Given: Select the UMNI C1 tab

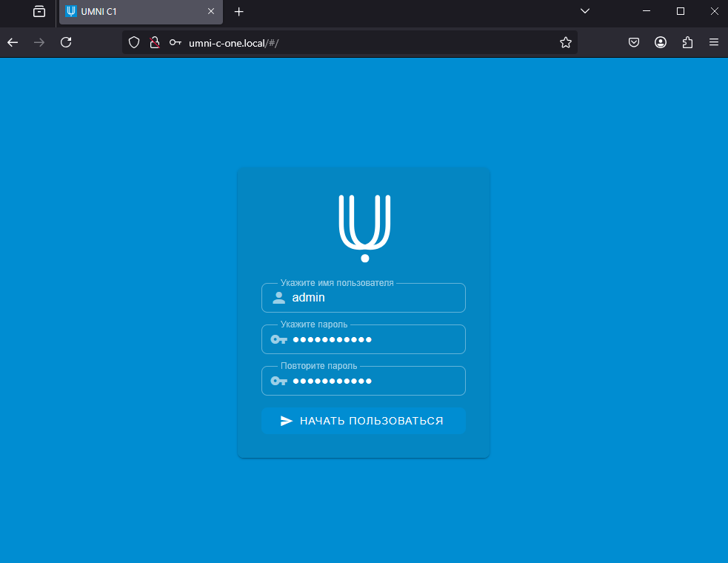Looking at the screenshot, I should coord(141,12).
